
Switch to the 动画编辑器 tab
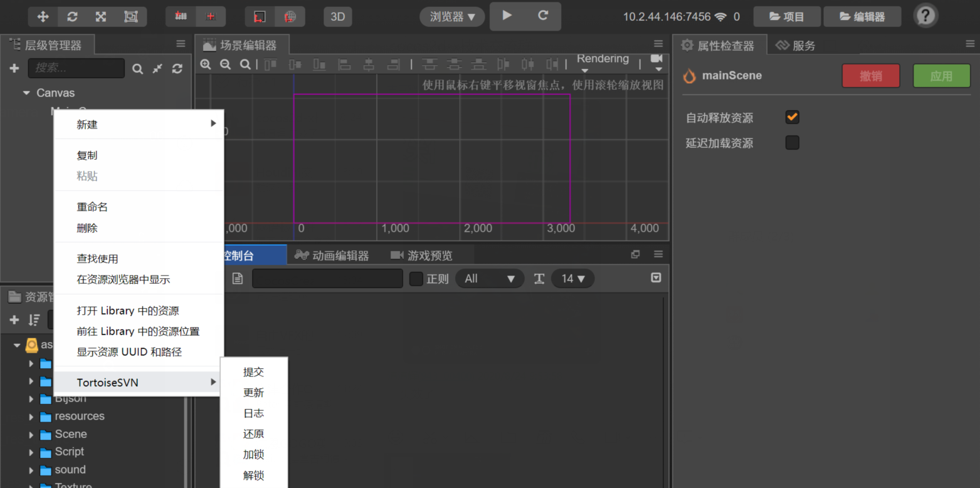coord(340,256)
